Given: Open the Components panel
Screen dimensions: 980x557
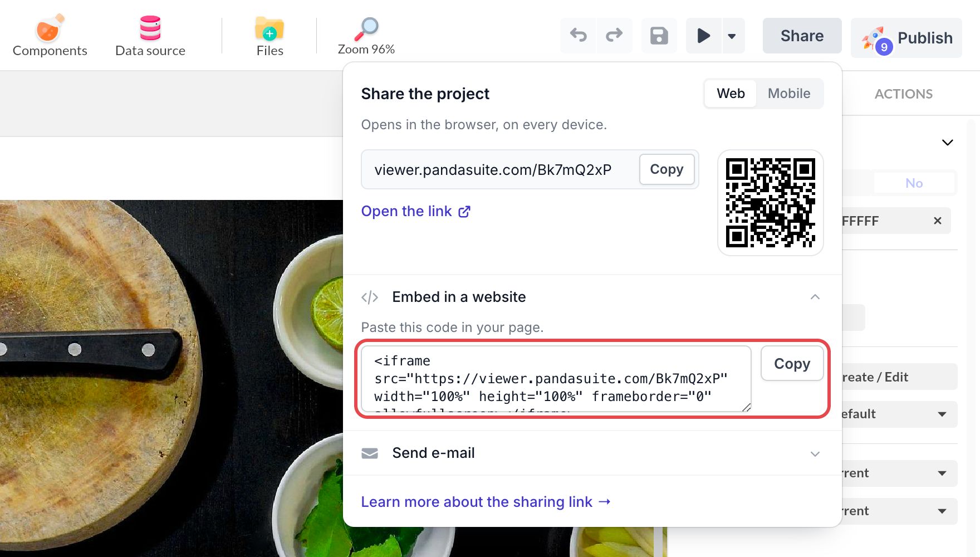Looking at the screenshot, I should (50, 36).
